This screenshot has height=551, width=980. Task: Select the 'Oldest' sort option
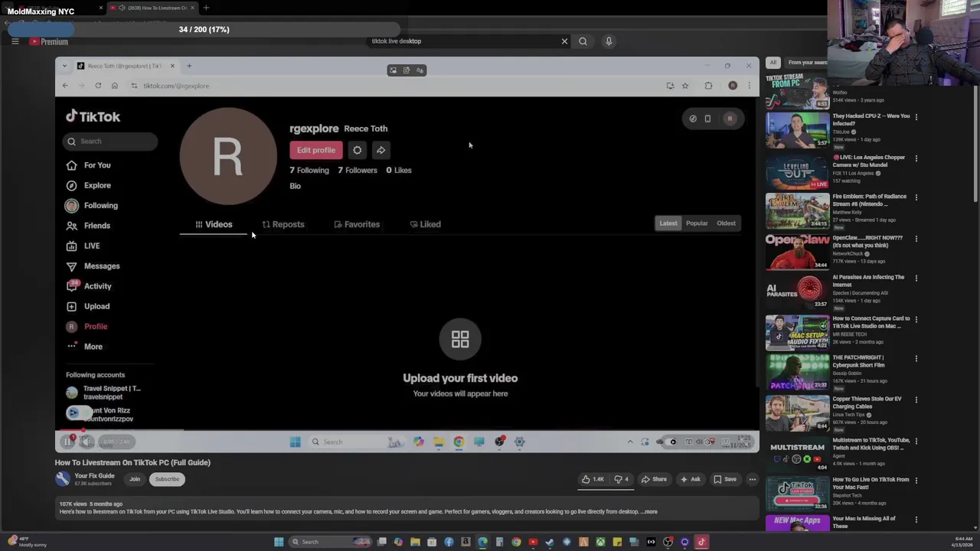(x=726, y=223)
